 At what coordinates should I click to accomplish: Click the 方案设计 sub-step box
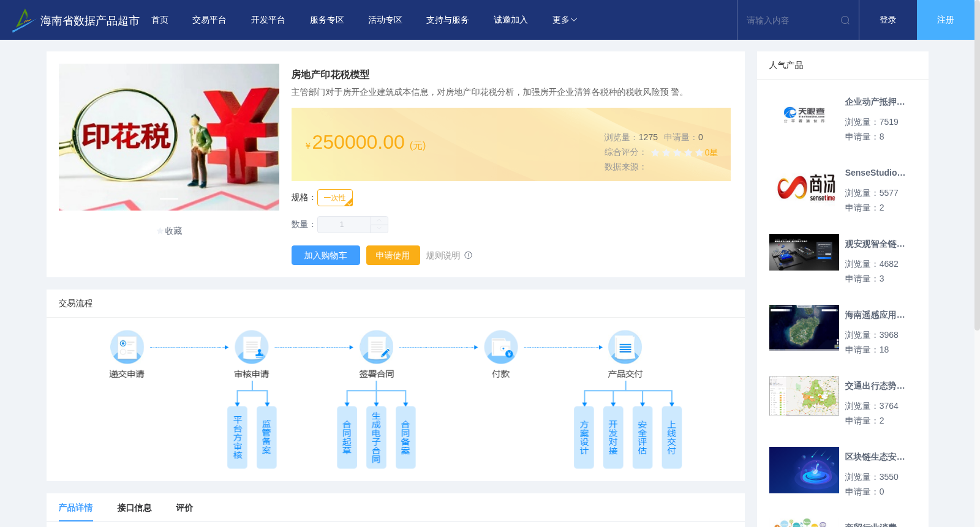[584, 437]
